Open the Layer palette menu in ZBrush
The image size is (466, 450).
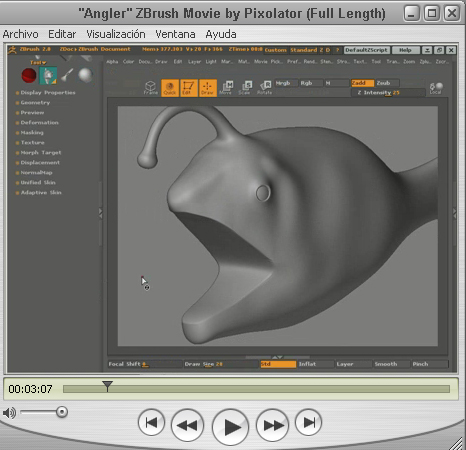pos(194,62)
